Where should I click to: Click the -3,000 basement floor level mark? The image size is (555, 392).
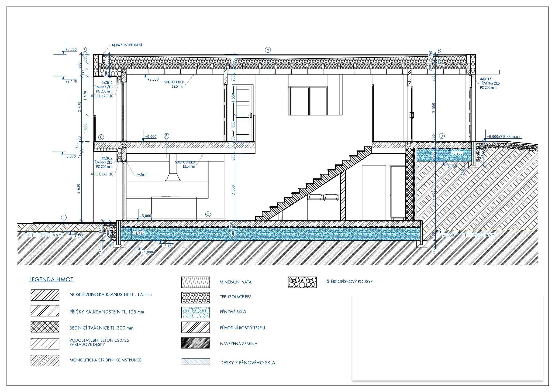click(x=145, y=216)
